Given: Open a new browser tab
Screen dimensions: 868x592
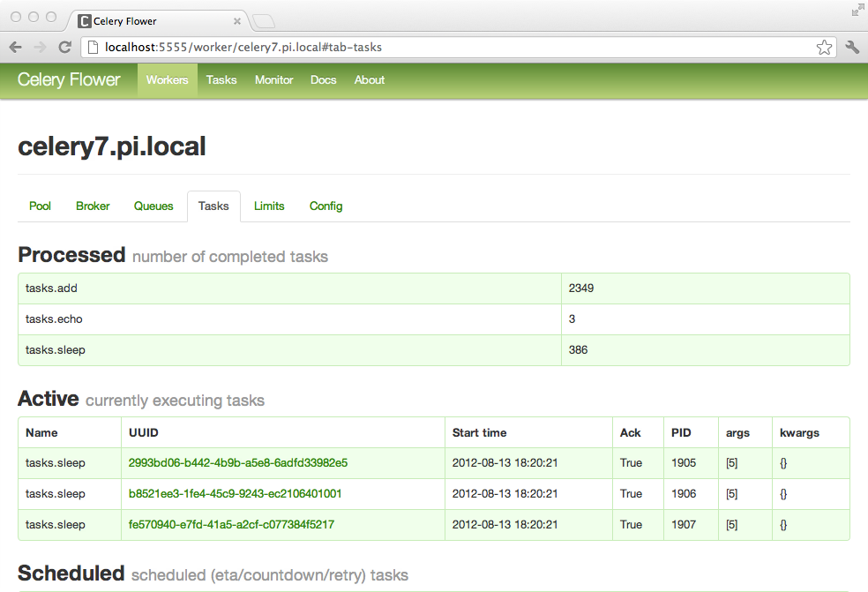Looking at the screenshot, I should pos(264,21).
